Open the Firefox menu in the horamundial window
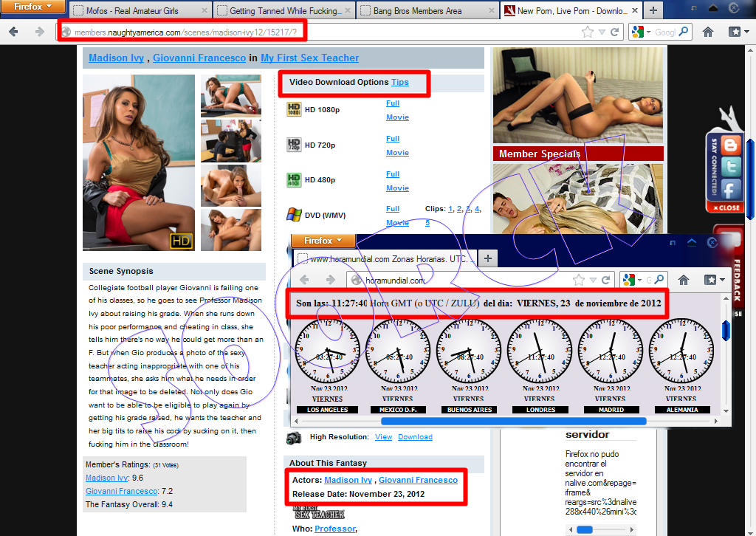This screenshot has height=536, width=756. (x=323, y=241)
